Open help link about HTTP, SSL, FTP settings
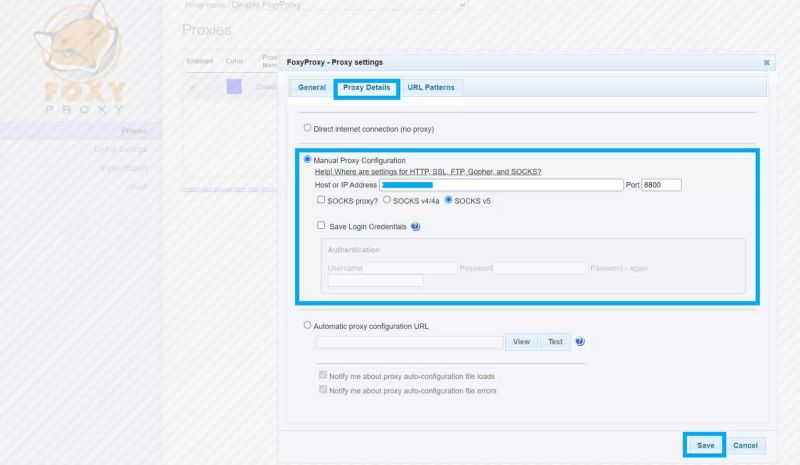 428,172
